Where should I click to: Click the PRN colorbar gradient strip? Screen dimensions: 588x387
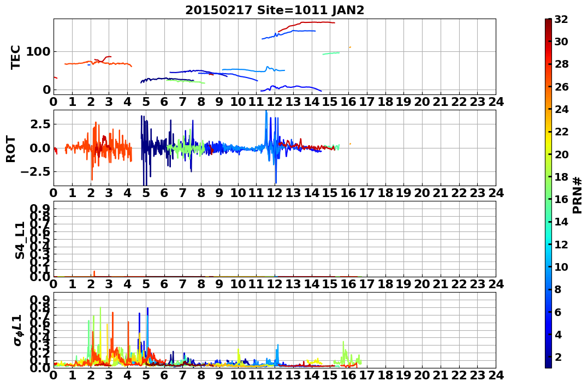pos(548,193)
